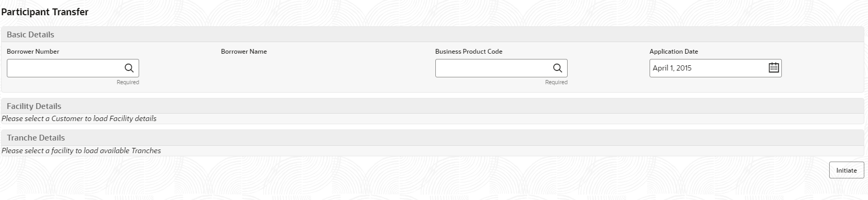Viewport: 868px width, 200px height.
Task: Click the select facility to load Tranches message
Action: click(81, 151)
